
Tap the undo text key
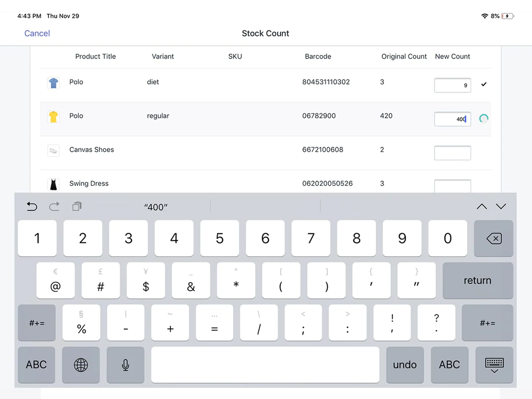point(405,365)
